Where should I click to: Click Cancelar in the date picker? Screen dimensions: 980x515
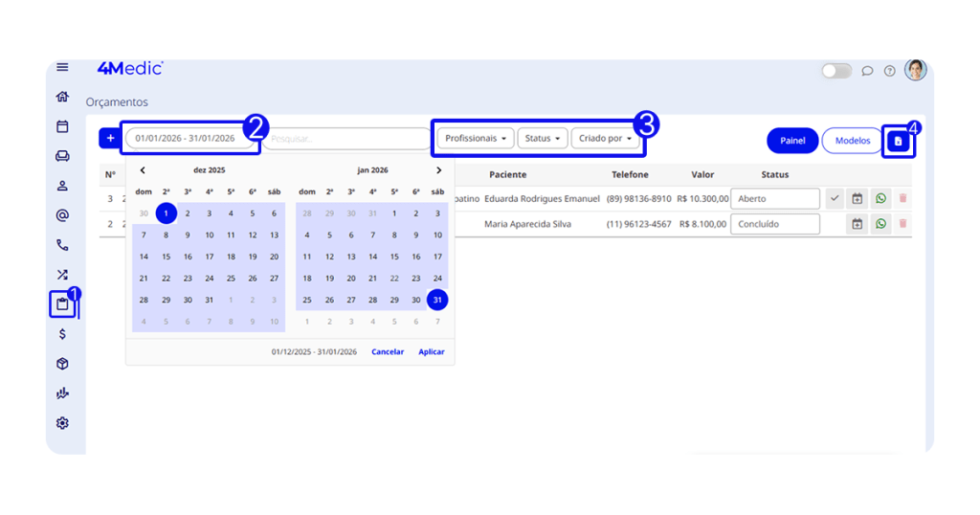pos(388,352)
